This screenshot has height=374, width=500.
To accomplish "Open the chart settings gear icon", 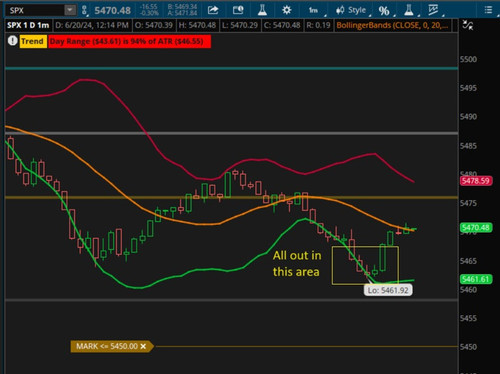I will click(x=287, y=10).
